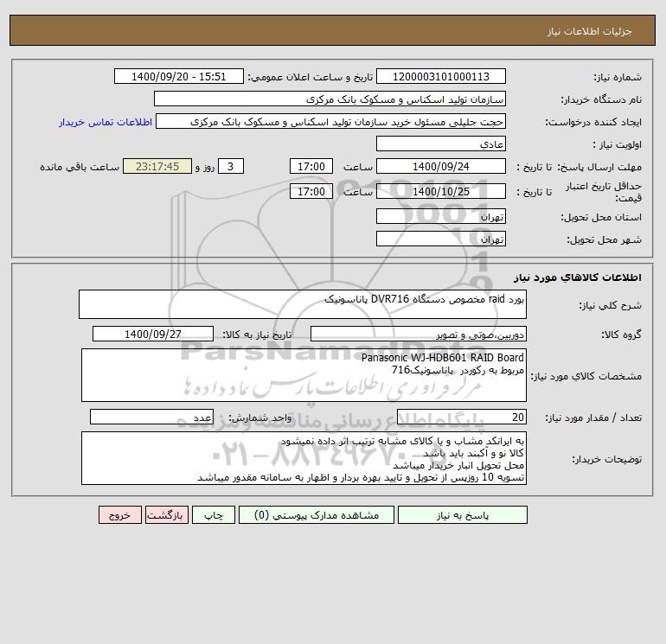Screen dimensions: 666x644
Task: Click price validity date 1400/10/25
Action: tap(441, 191)
